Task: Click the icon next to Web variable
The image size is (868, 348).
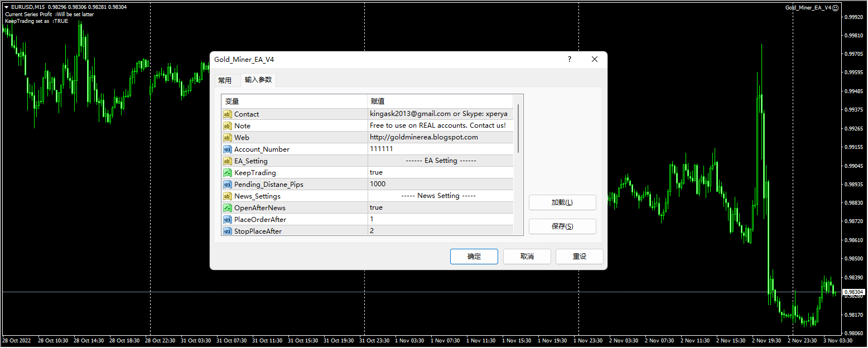Action: pyautogui.click(x=227, y=138)
